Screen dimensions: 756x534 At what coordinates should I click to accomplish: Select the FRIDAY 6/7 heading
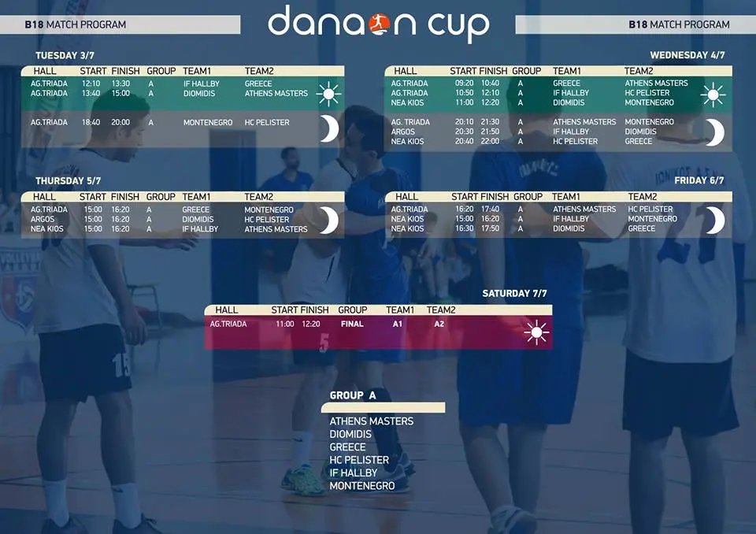(x=699, y=180)
